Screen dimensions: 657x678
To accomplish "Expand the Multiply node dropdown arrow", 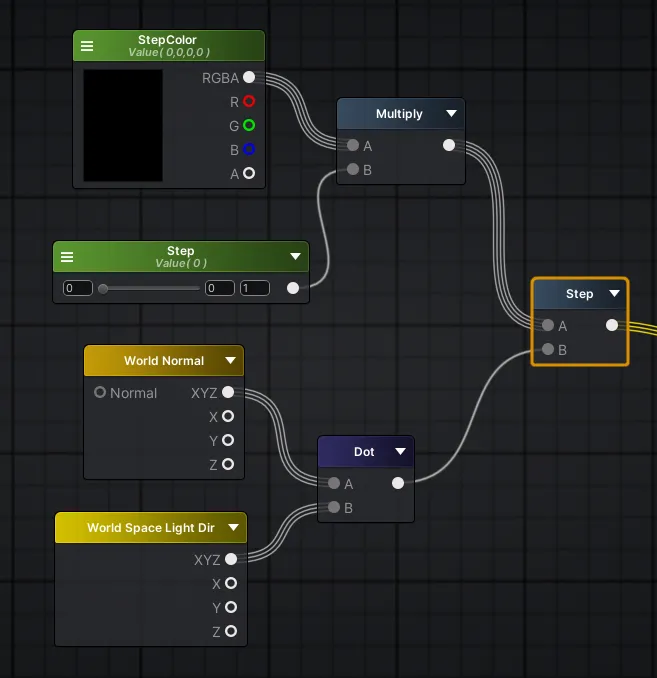I will (x=451, y=114).
